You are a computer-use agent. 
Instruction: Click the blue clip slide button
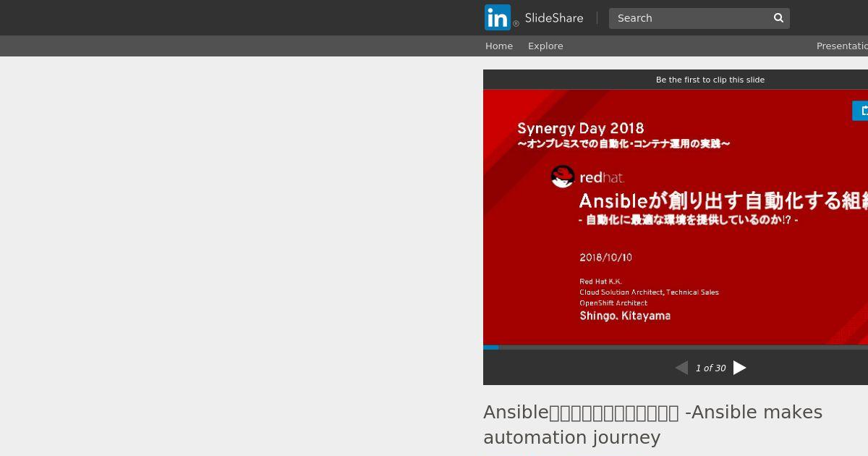[x=861, y=111]
